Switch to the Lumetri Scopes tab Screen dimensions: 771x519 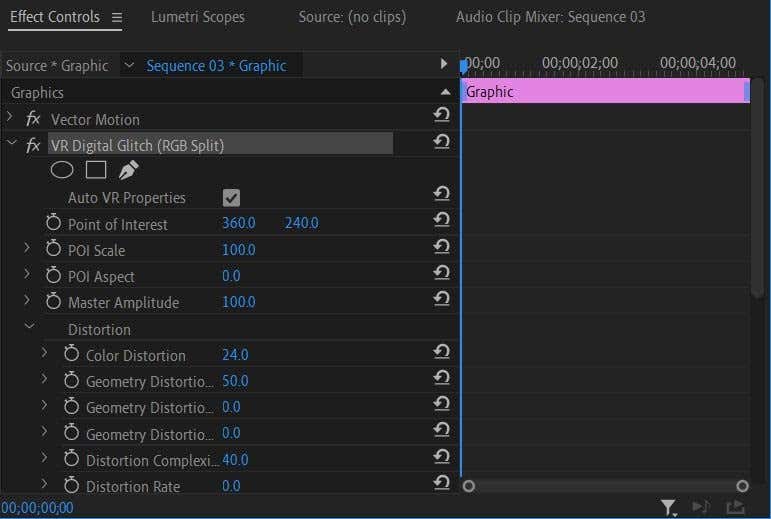197,17
